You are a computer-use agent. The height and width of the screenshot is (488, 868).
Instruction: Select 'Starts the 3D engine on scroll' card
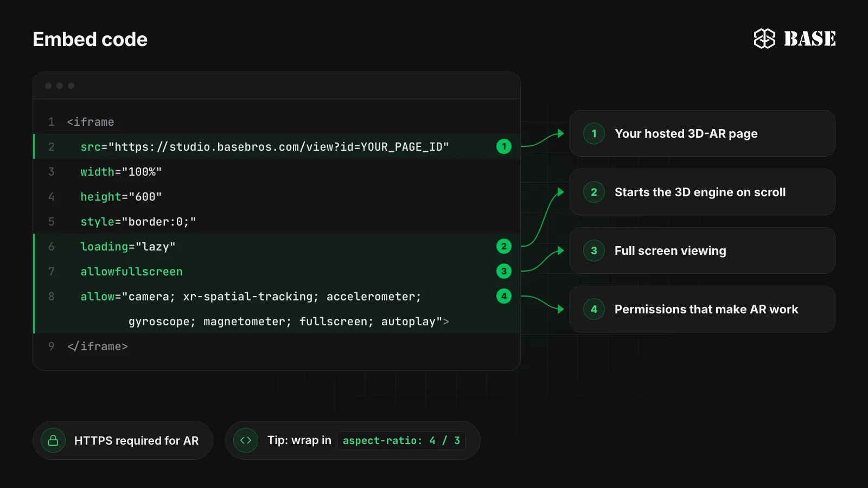pyautogui.click(x=702, y=192)
